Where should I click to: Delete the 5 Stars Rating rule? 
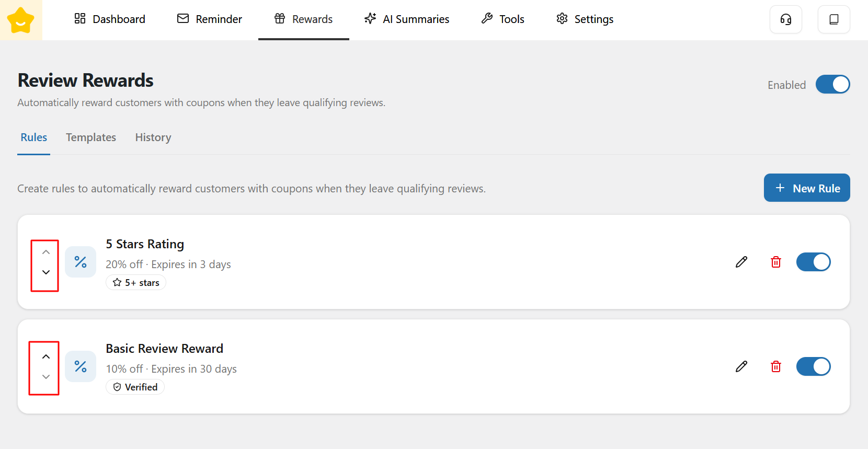coord(776,262)
